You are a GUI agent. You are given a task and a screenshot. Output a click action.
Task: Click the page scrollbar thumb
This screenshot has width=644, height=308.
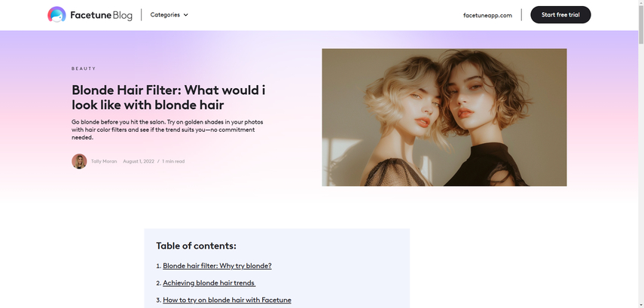(x=641, y=25)
